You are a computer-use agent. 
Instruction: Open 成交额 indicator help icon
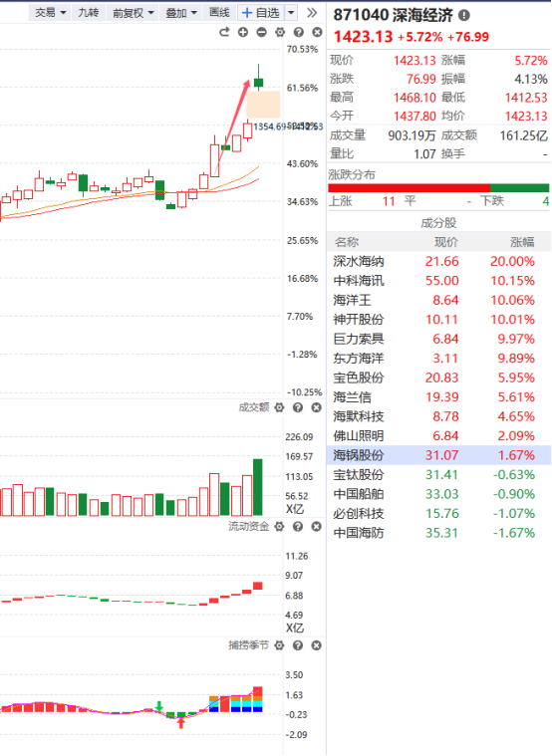point(298,408)
